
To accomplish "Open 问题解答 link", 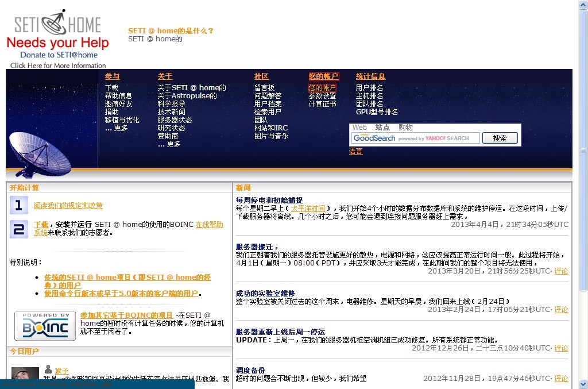I will (x=268, y=96).
